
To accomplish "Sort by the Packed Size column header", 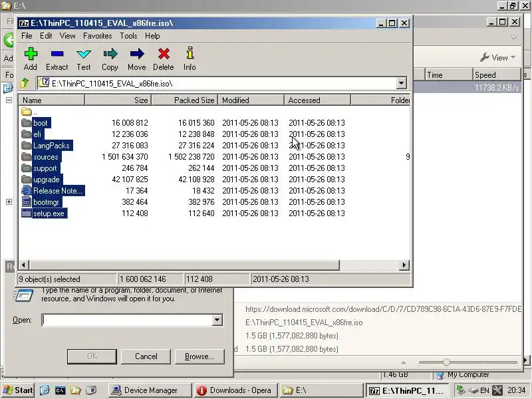I will [x=185, y=100].
